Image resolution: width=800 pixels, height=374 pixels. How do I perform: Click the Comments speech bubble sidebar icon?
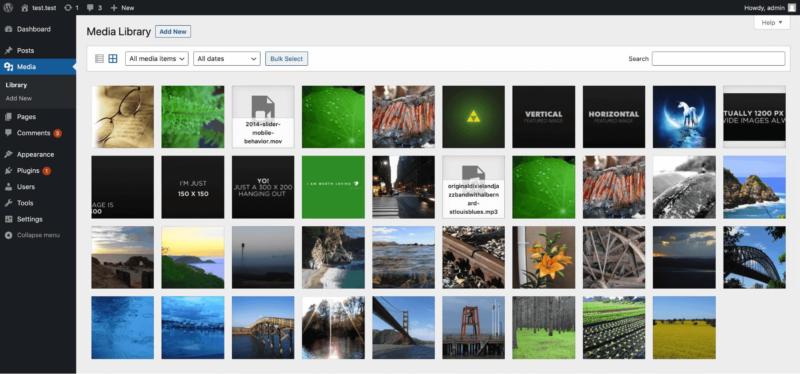point(8,133)
